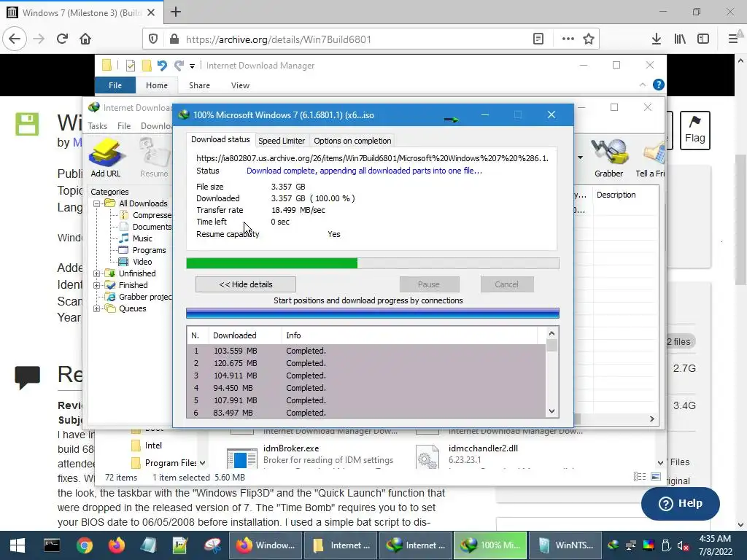Open a new Firefox tab
Viewport: 747px width, 560px height.
click(x=176, y=12)
